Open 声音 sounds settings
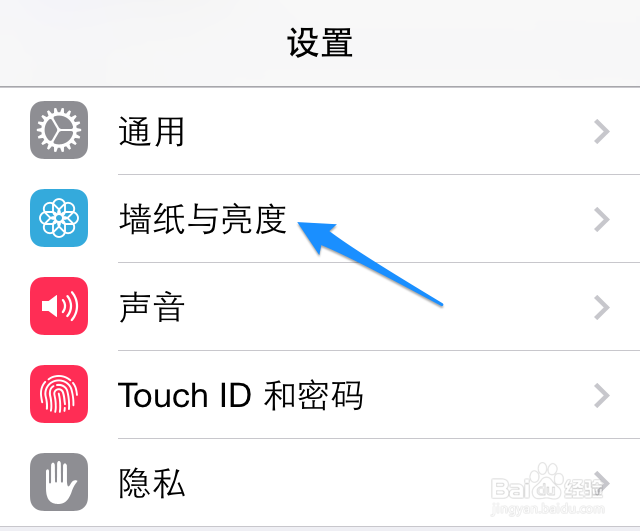 151,307
